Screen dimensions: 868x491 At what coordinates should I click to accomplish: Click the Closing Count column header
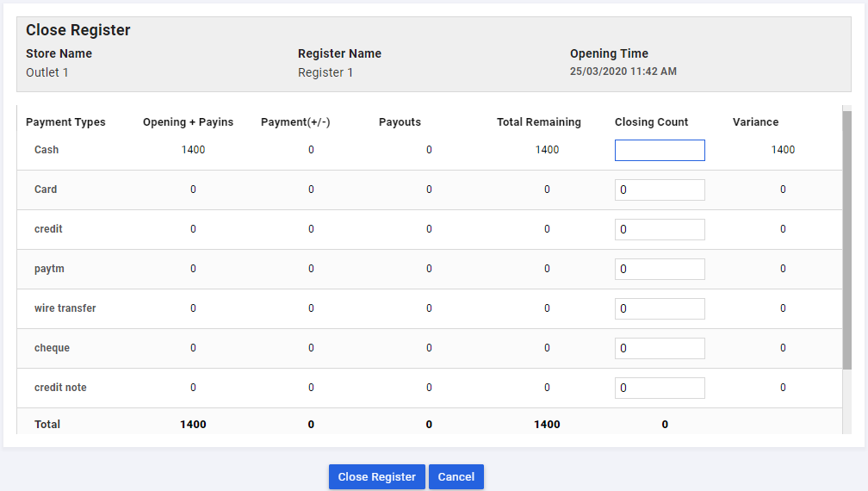coord(652,121)
